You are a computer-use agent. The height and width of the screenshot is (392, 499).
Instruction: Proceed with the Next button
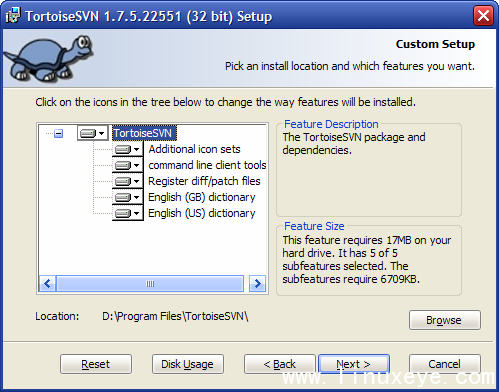[x=354, y=364]
